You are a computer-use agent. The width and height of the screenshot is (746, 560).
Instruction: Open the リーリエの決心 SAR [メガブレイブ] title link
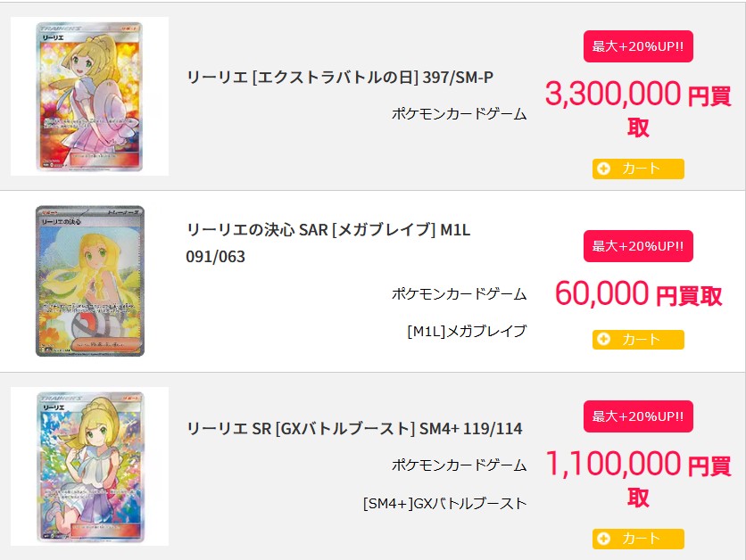point(328,243)
